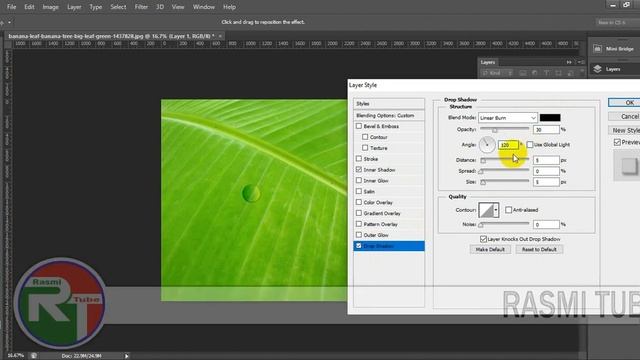Viewport: 640px width, 360px height.
Task: Toggle Layer Knocks Out Drop Shadow
Action: 483,239
